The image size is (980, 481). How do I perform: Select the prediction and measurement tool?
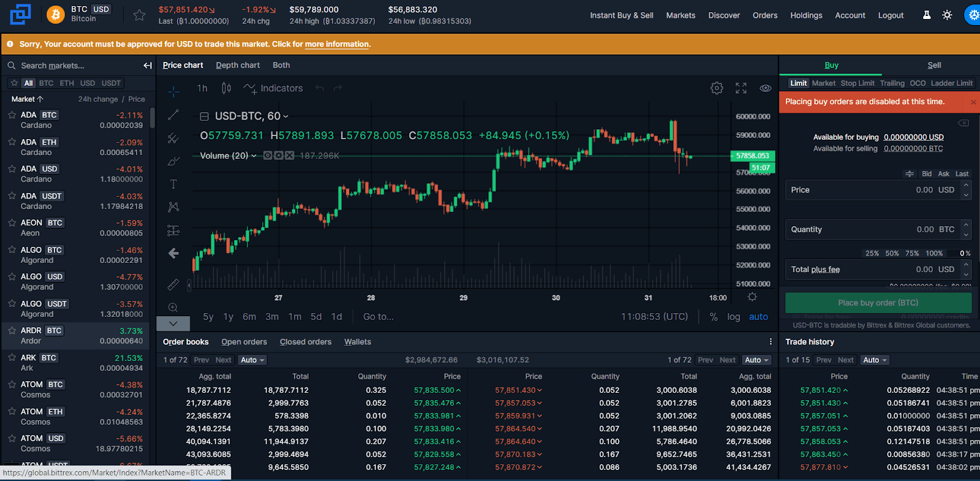(174, 230)
